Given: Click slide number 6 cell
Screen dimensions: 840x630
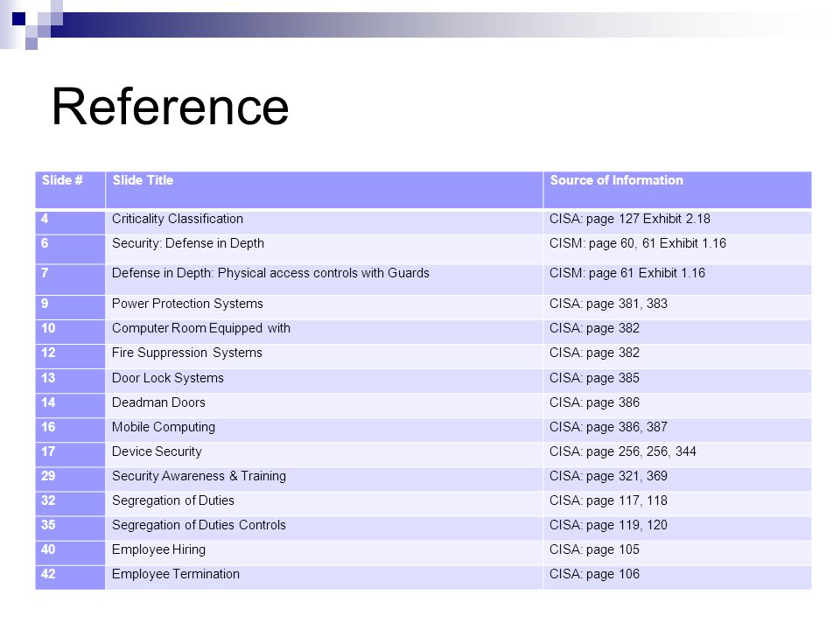Looking at the screenshot, I should click(70, 249).
